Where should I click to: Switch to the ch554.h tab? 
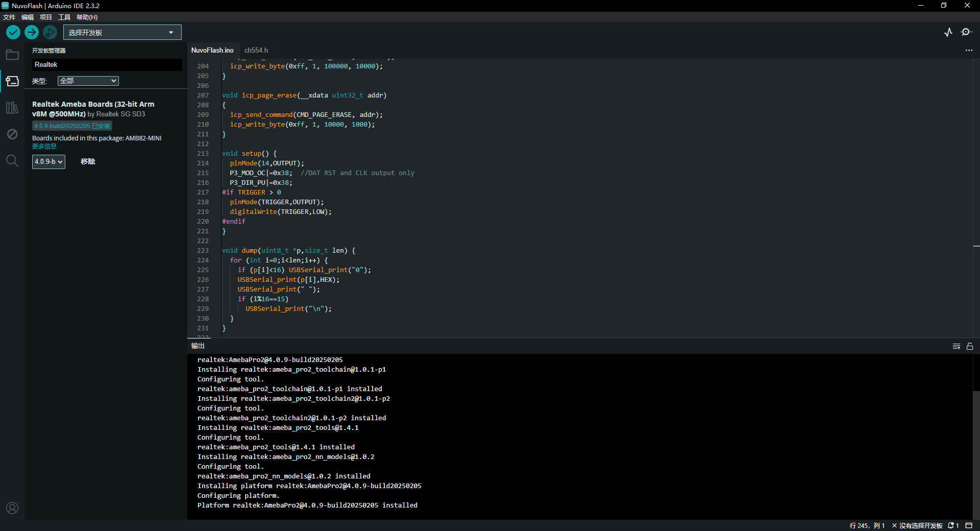tap(256, 50)
